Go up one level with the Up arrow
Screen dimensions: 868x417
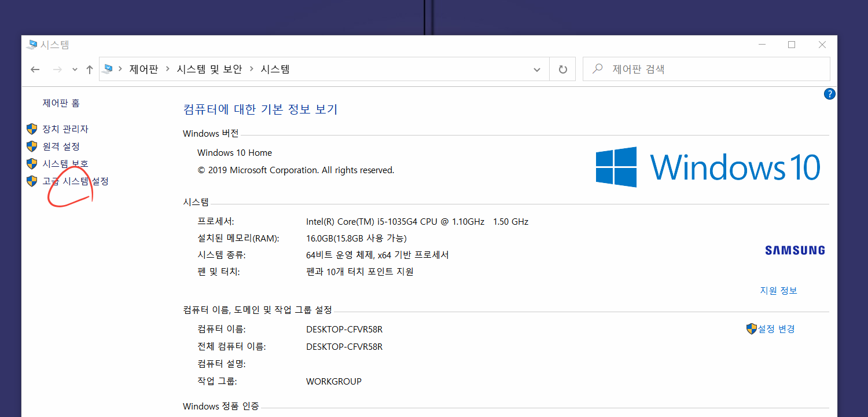point(89,69)
